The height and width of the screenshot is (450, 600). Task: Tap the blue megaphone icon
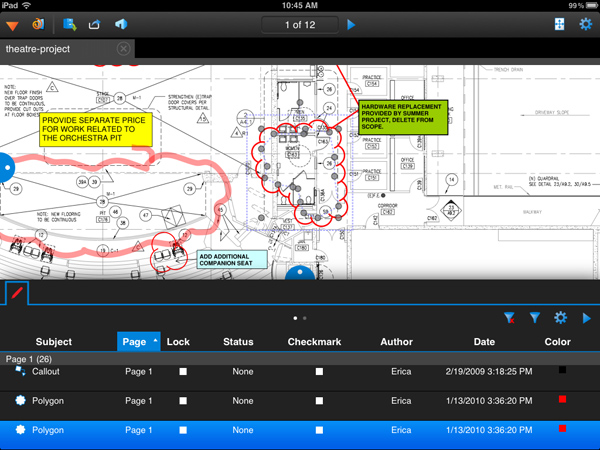point(121,24)
